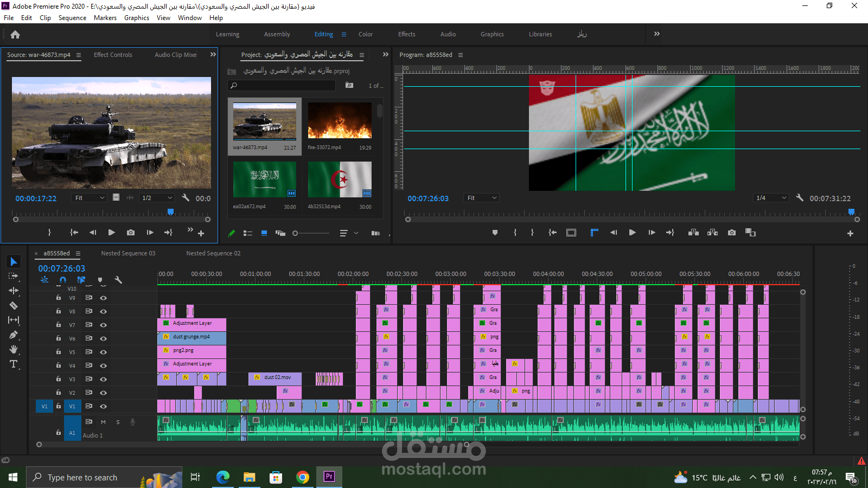
Task: Toggle Linked Selection in the timeline
Action: [x=81, y=280]
